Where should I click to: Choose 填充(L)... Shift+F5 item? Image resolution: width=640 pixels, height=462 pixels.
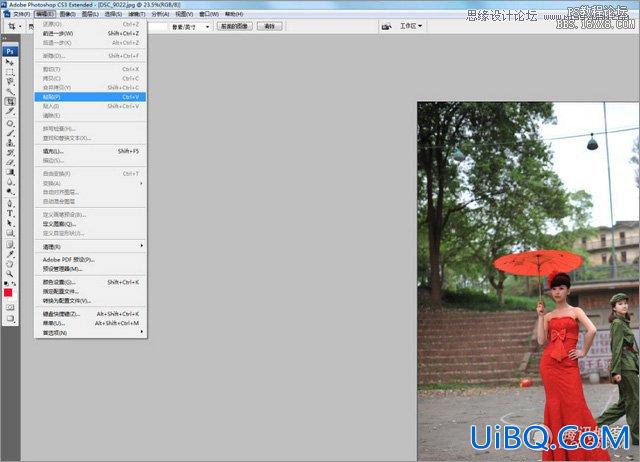click(90, 151)
